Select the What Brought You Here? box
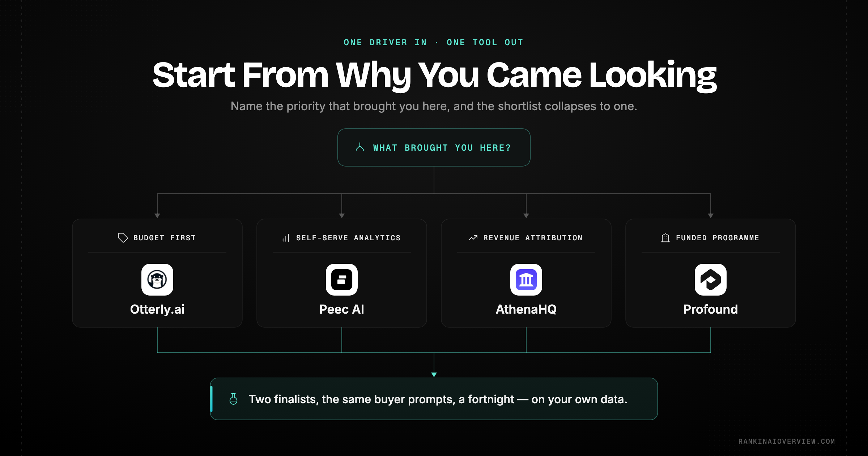This screenshot has width=868, height=456. pos(434,147)
